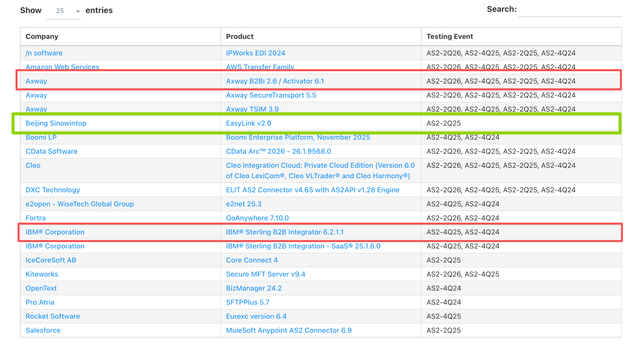The width and height of the screenshot is (644, 346).
Task: Visit the Amazon Web Services company link
Action: 62,67
